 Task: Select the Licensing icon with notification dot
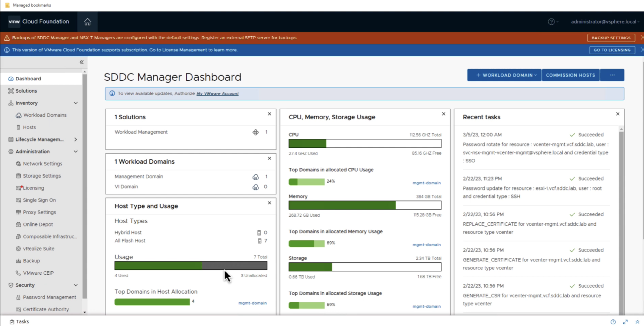coord(18,188)
